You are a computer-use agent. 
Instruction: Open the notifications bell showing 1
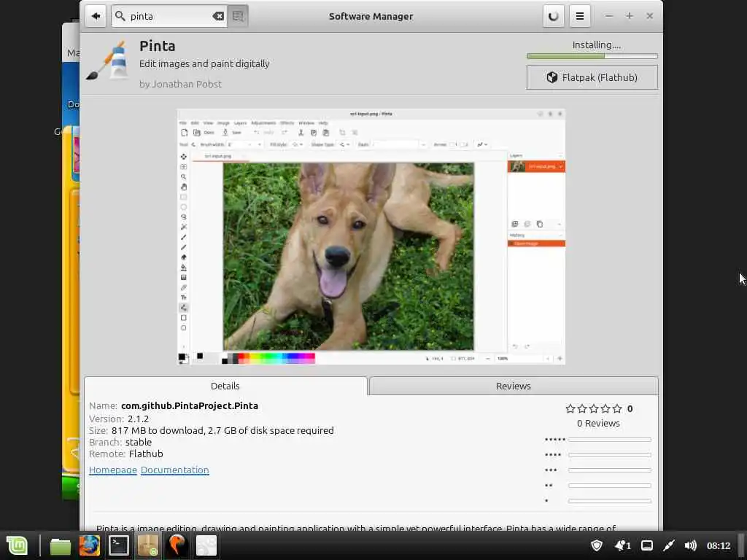622,545
